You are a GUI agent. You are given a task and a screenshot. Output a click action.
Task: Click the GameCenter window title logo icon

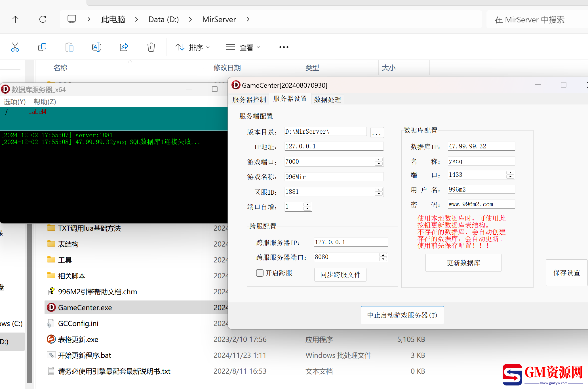coord(236,85)
